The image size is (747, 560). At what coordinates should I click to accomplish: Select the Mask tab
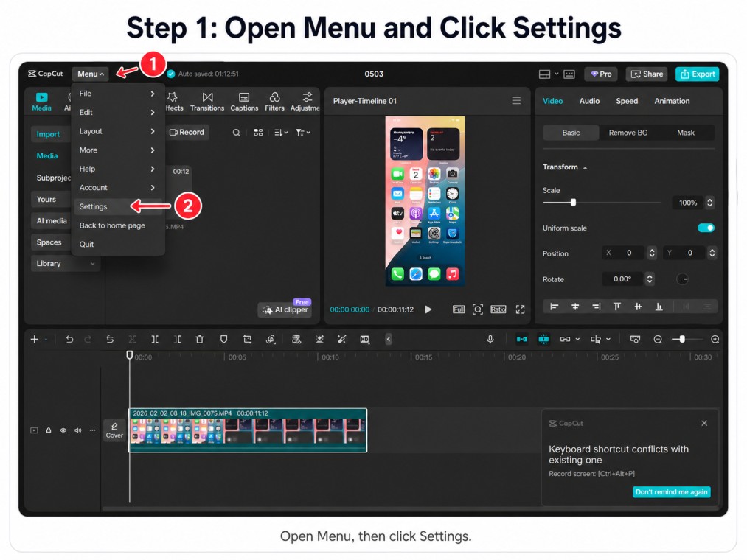pyautogui.click(x=686, y=133)
